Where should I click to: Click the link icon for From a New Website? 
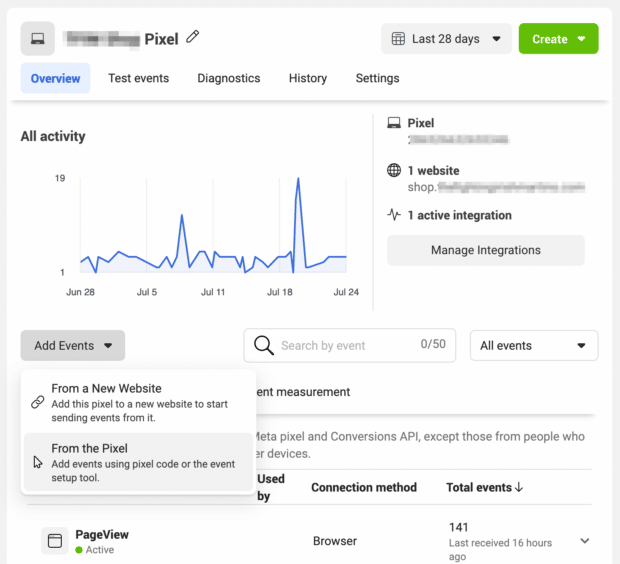tap(37, 402)
